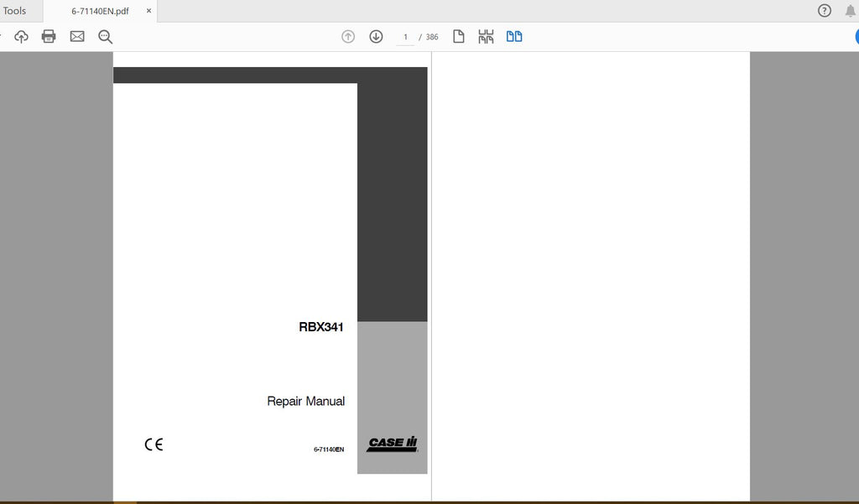859x504 pixels.
Task: Switch to the Tools tab
Action: [x=15, y=11]
